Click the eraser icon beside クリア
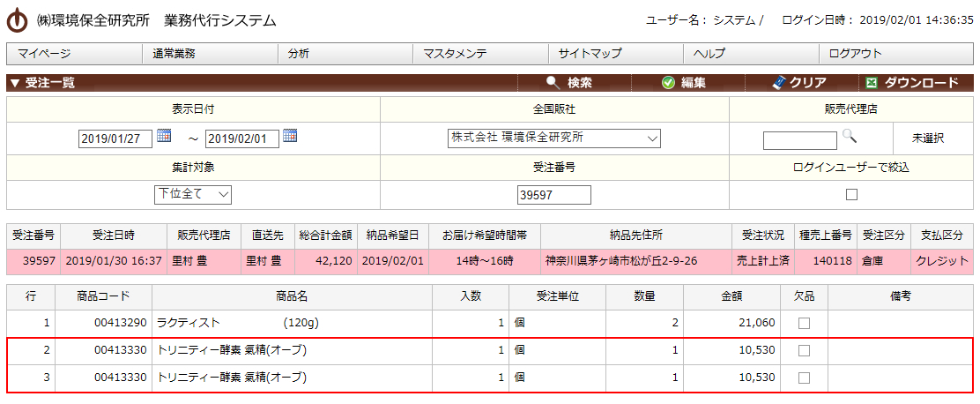The image size is (980, 404). [777, 83]
